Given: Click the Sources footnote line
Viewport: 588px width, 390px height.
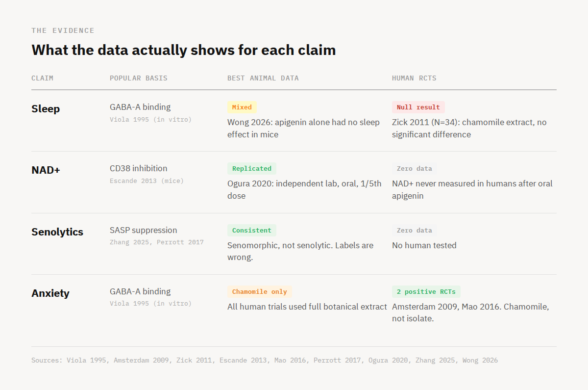Looking at the screenshot, I should (264, 361).
